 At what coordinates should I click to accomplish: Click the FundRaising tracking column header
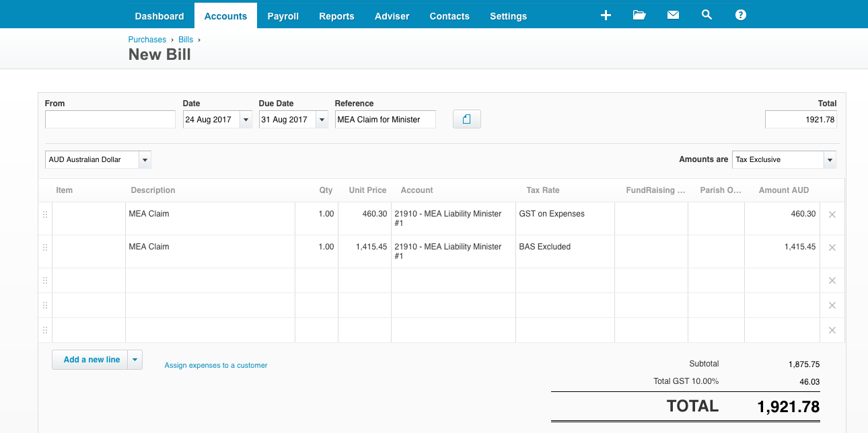(656, 190)
